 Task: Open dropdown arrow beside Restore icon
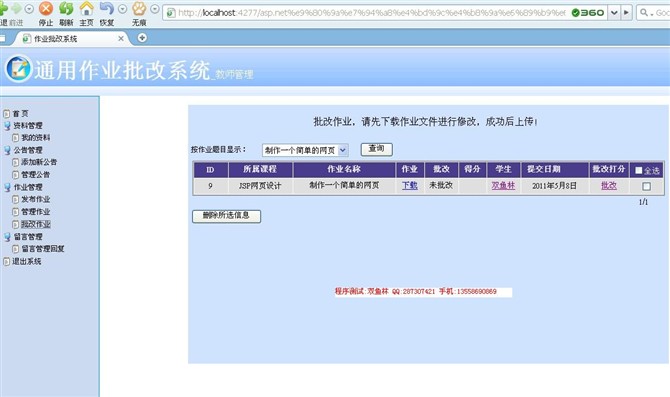122,9
